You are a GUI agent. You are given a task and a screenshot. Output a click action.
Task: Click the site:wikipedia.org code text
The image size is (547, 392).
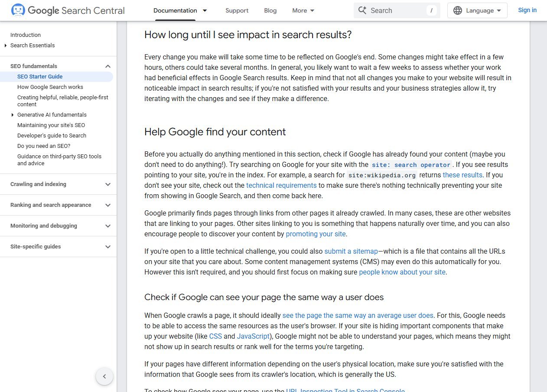click(382, 175)
